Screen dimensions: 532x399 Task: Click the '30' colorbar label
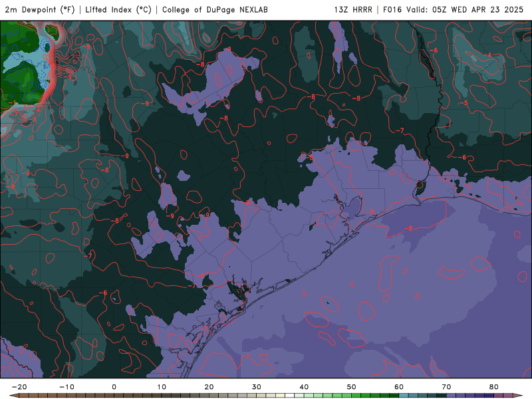tap(257, 387)
